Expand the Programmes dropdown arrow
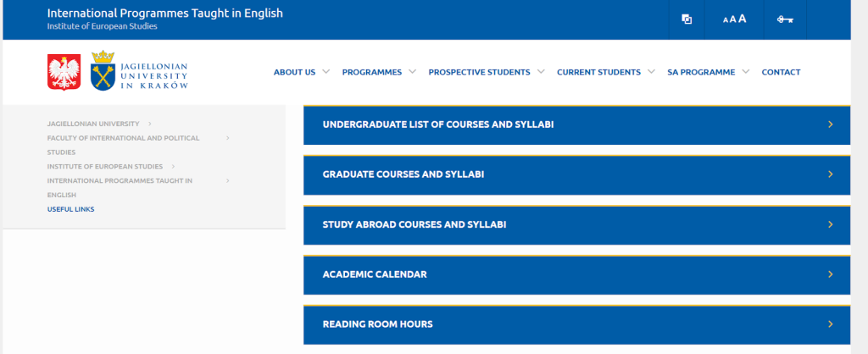Screen dimensions: 868x354 (413, 71)
